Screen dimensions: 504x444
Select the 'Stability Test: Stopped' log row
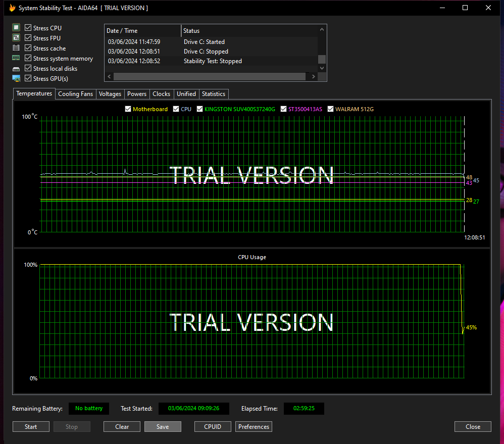pos(211,61)
